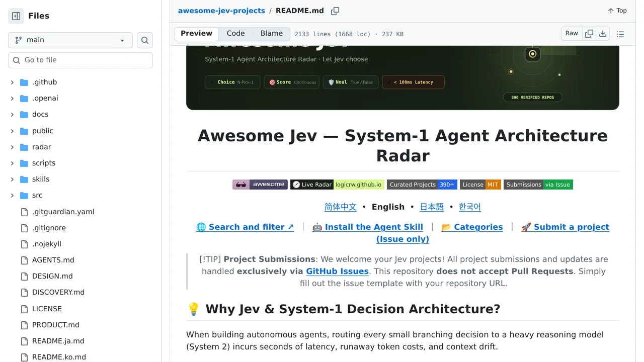Click the banner image thumbnail
This screenshot has width=644, height=362.
pos(403,77)
